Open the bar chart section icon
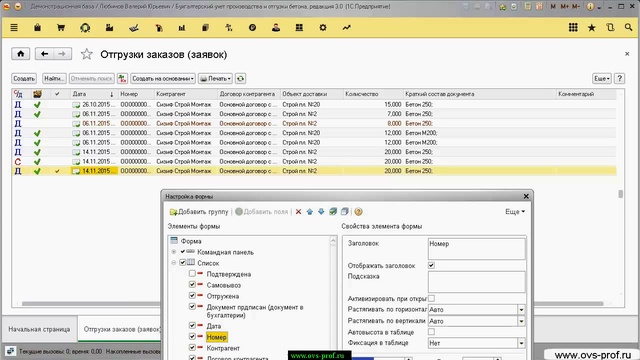 pos(182,28)
